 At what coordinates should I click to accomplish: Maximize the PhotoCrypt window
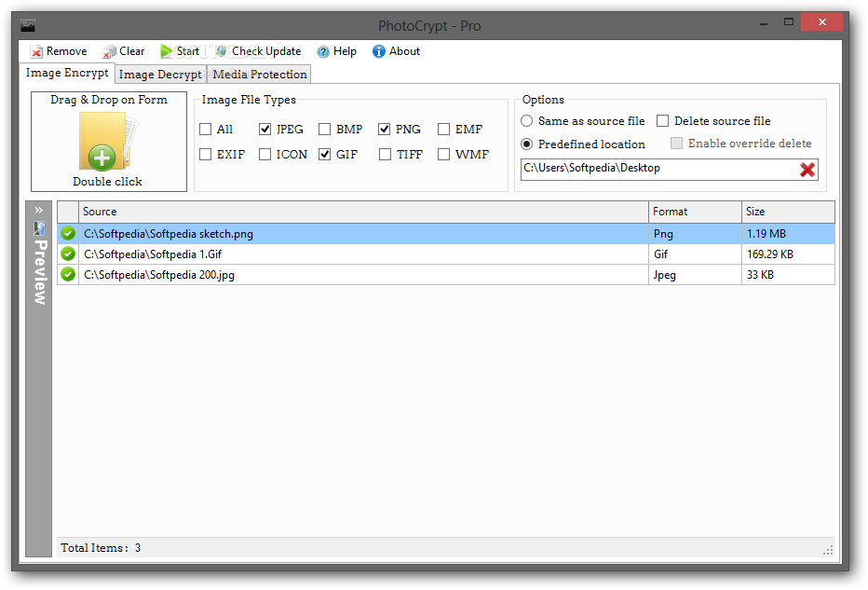(788, 22)
